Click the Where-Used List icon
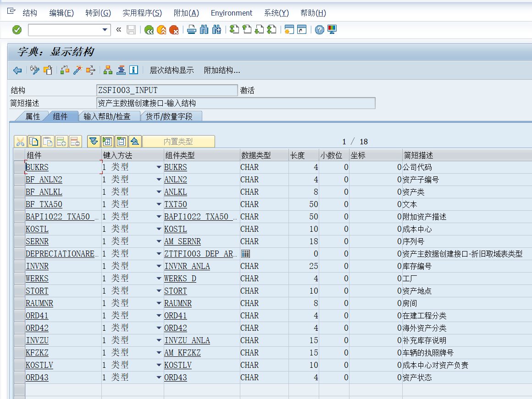 [x=91, y=70]
